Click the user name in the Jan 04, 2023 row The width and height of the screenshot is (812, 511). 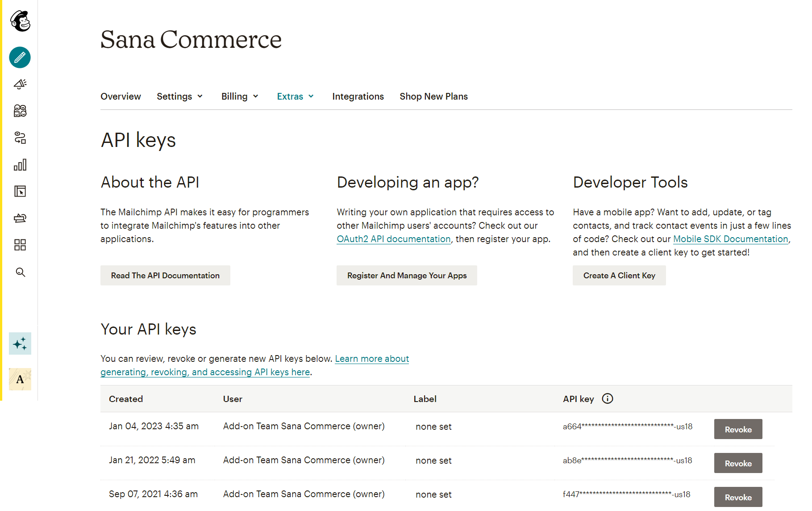pos(304,426)
